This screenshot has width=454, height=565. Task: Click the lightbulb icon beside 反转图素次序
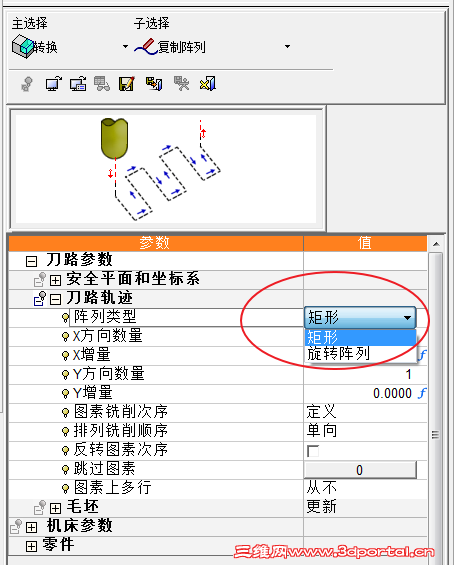(65, 451)
